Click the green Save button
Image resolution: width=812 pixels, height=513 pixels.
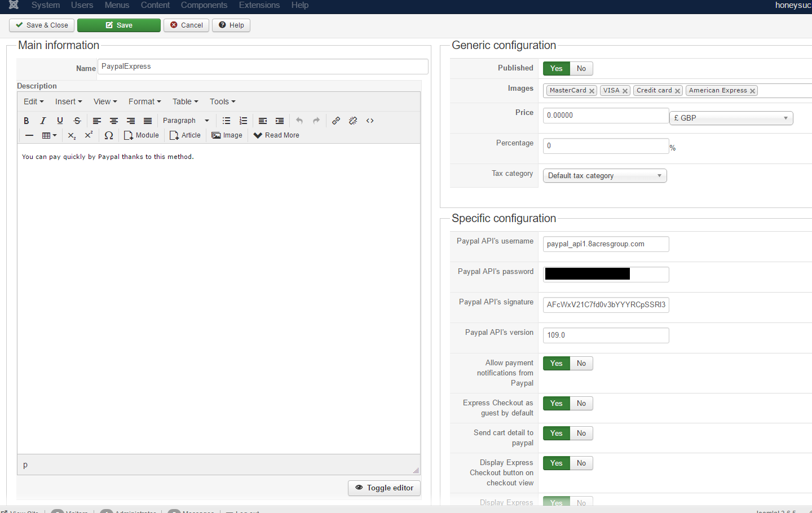(x=119, y=25)
